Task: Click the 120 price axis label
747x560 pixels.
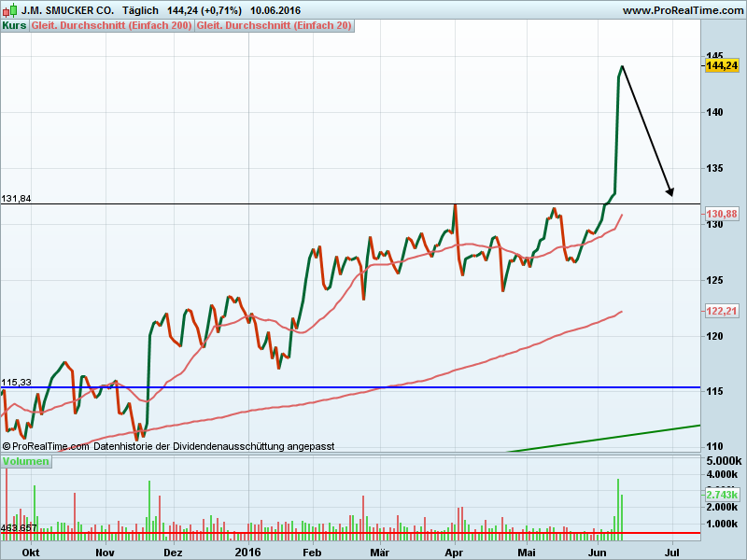Action: click(714, 336)
